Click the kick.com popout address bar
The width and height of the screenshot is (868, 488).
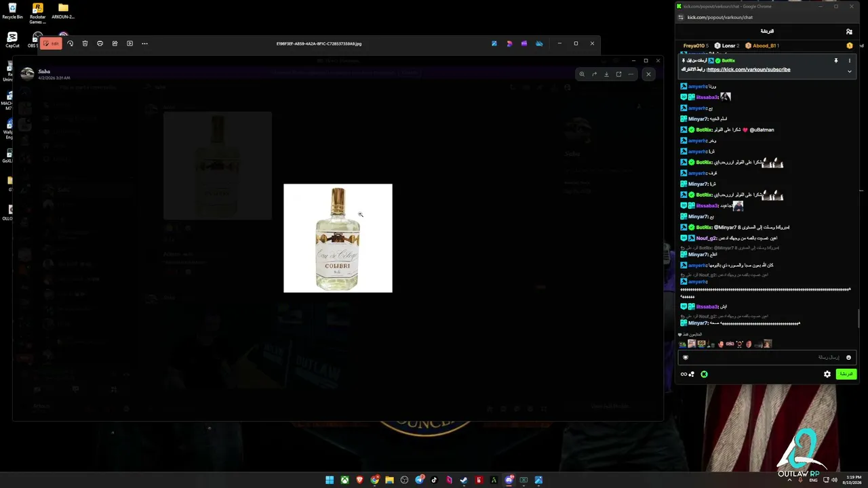click(x=720, y=18)
